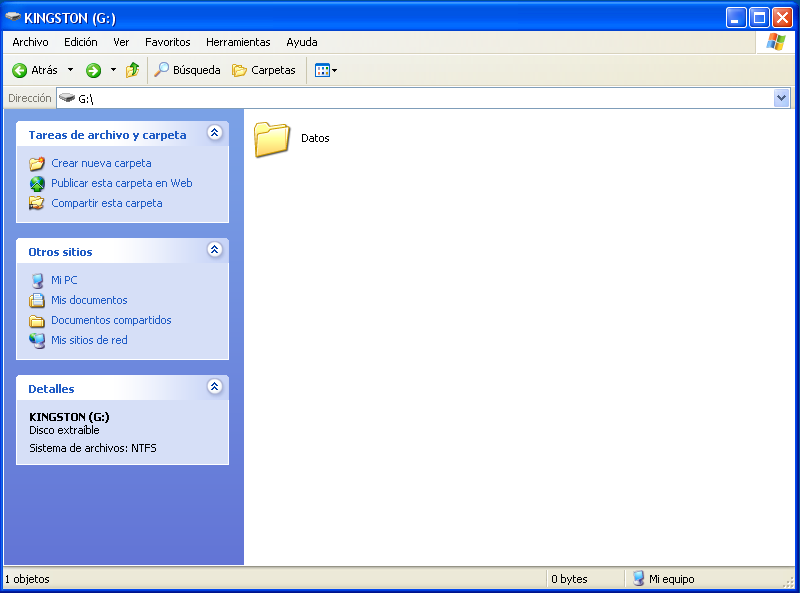Open the Forward history dropdown arrow

(113, 70)
